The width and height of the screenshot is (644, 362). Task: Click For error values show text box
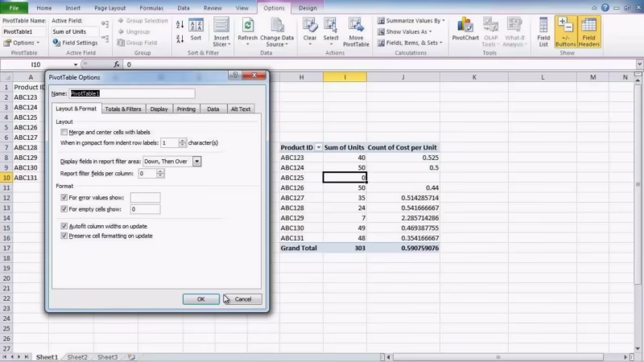[146, 197]
